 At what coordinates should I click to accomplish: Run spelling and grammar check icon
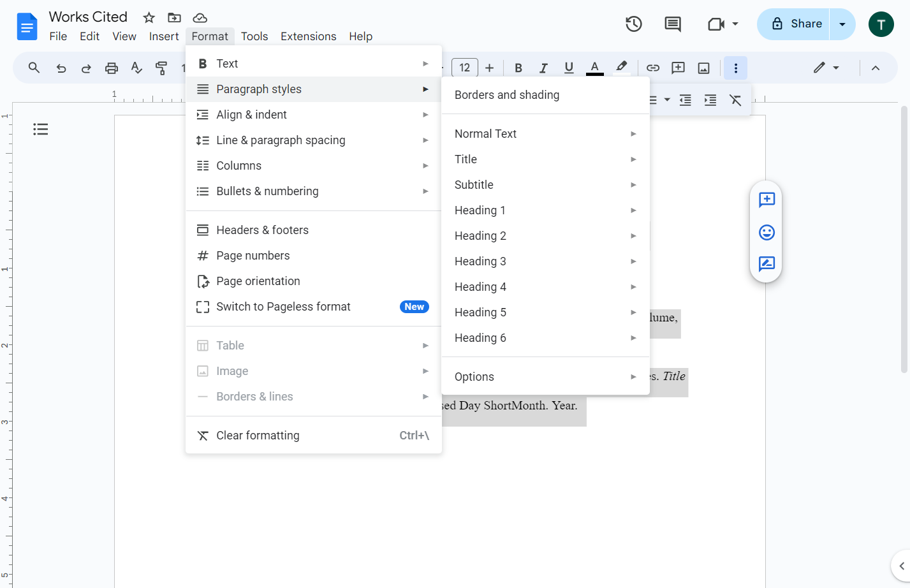pyautogui.click(x=136, y=68)
